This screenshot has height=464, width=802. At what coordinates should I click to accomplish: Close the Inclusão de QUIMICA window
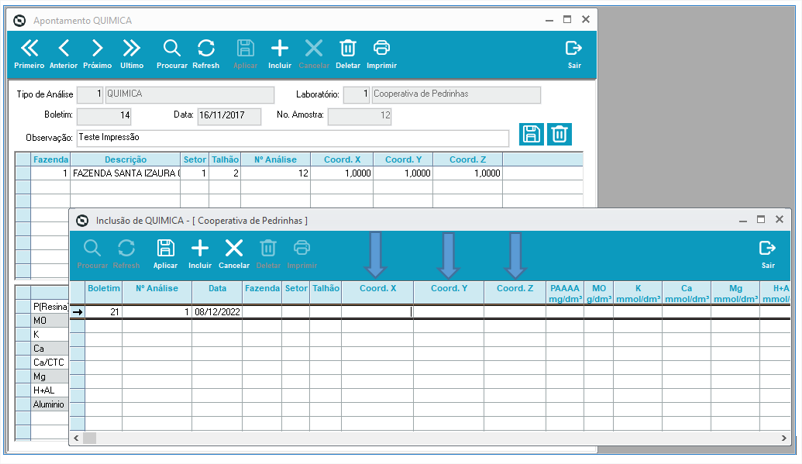click(779, 219)
